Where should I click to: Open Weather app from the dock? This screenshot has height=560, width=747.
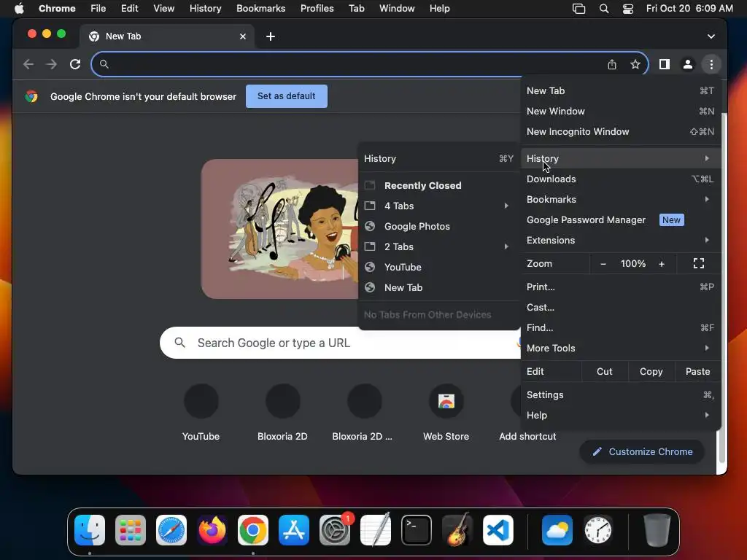click(557, 530)
